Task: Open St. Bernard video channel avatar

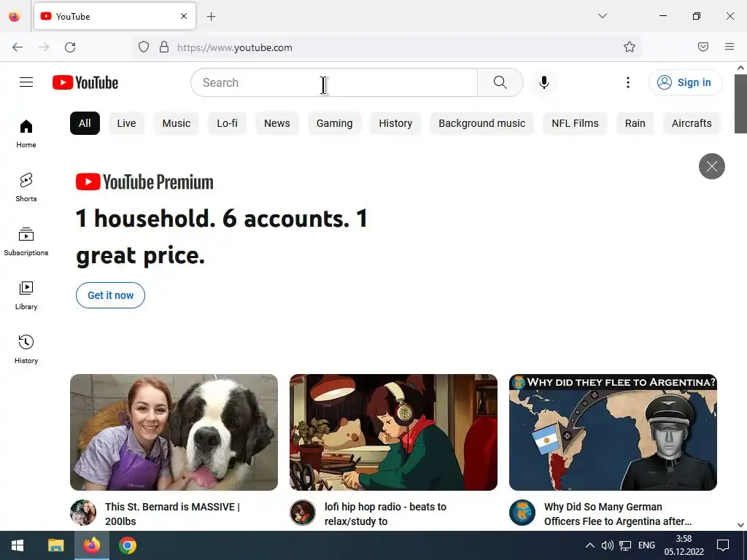Action: click(x=83, y=513)
